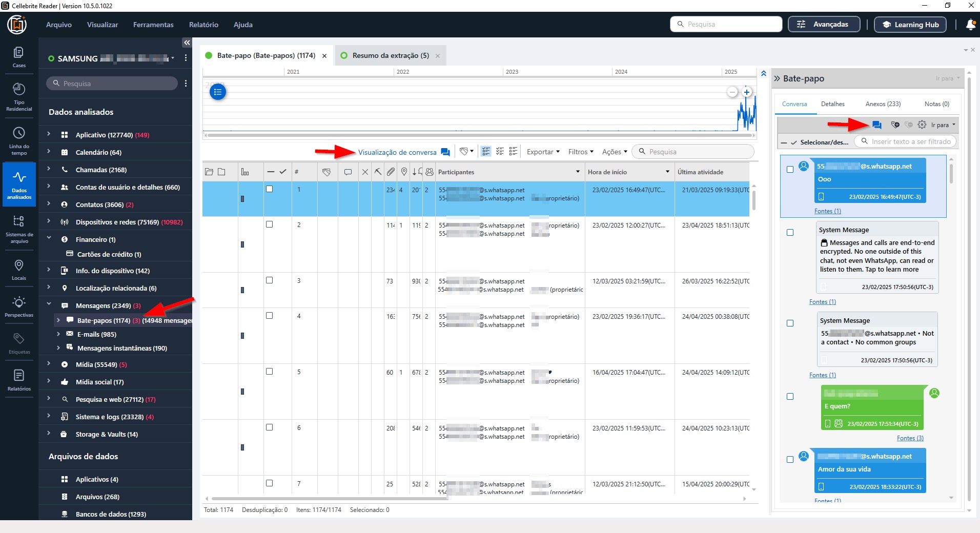
Task: Open Etiquetas in the sidebar
Action: (19, 343)
